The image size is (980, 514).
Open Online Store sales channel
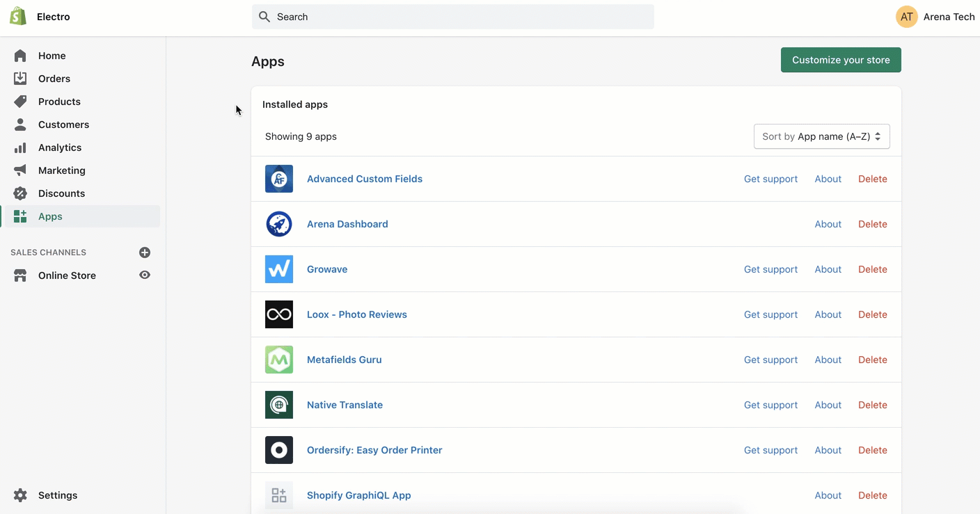(x=67, y=275)
